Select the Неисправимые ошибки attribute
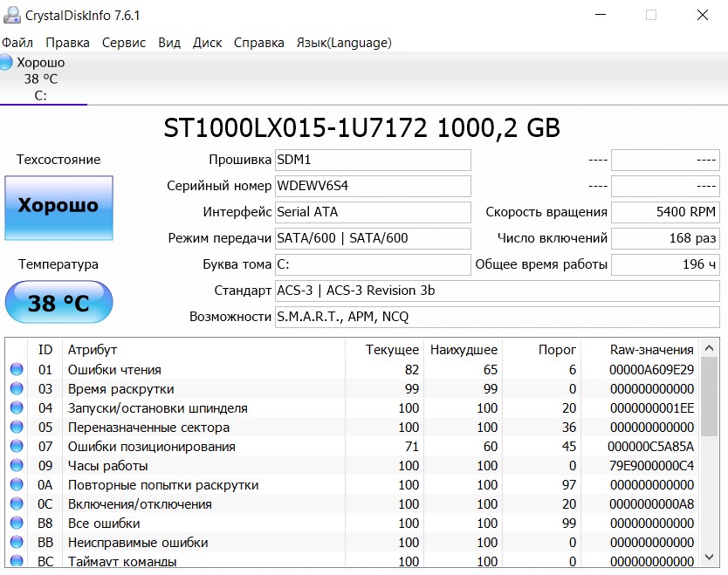Screen dimensions: 728x575 click(353, 543)
